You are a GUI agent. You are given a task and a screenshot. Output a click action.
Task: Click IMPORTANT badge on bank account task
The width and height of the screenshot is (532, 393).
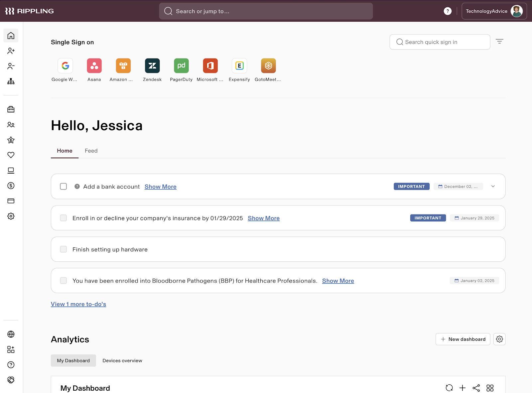tap(412, 187)
